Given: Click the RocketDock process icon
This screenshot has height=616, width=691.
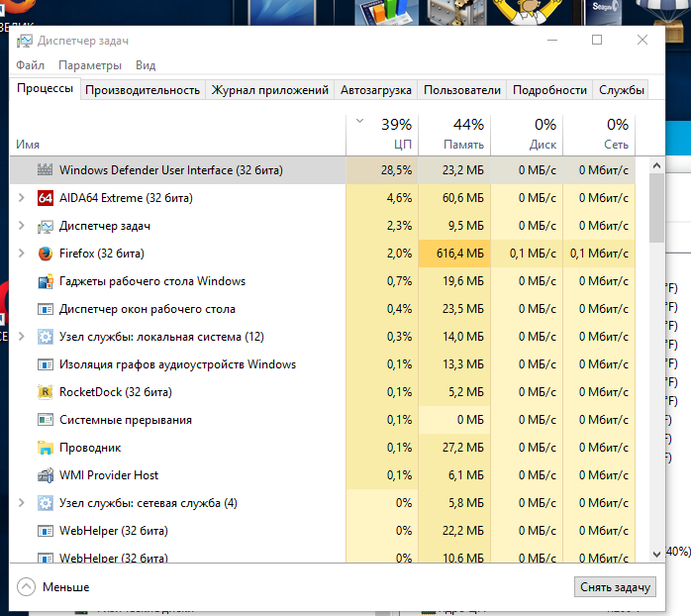Looking at the screenshot, I should click(x=45, y=392).
